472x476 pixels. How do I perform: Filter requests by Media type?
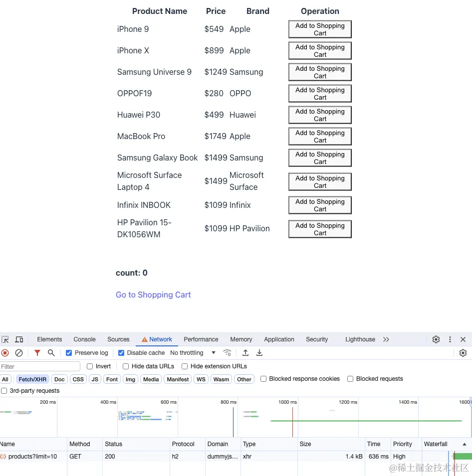click(151, 379)
